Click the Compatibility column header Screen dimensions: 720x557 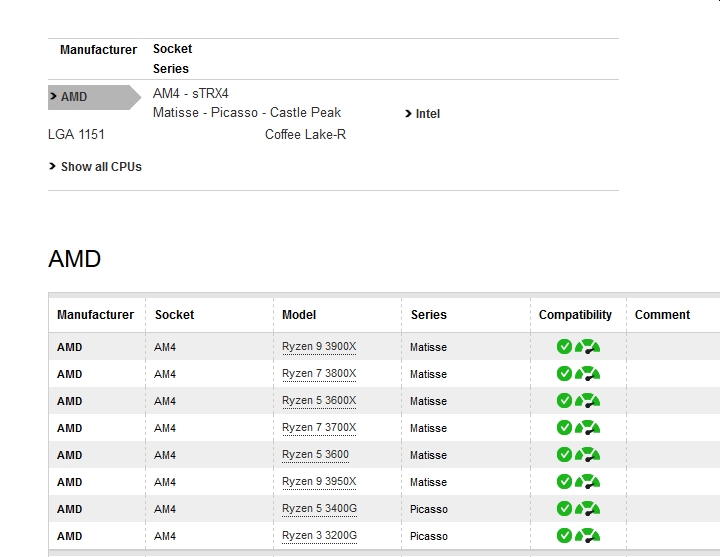(575, 315)
